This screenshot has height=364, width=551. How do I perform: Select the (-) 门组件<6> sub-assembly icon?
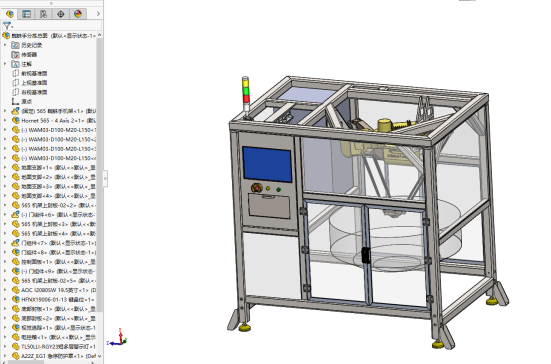point(15,214)
